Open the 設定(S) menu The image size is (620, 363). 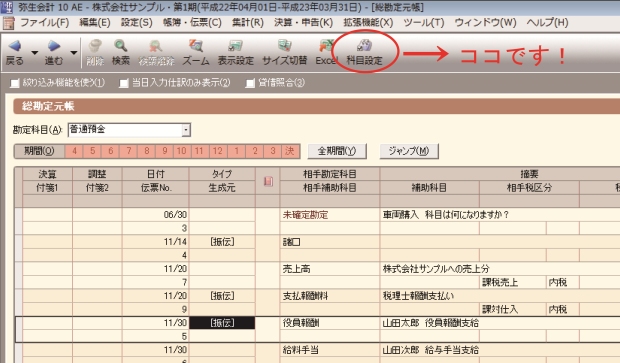[x=137, y=23]
